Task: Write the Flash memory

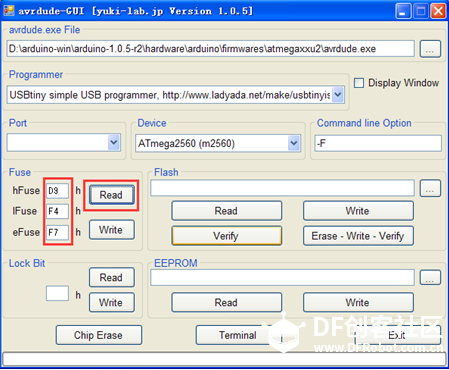Action: (358, 211)
